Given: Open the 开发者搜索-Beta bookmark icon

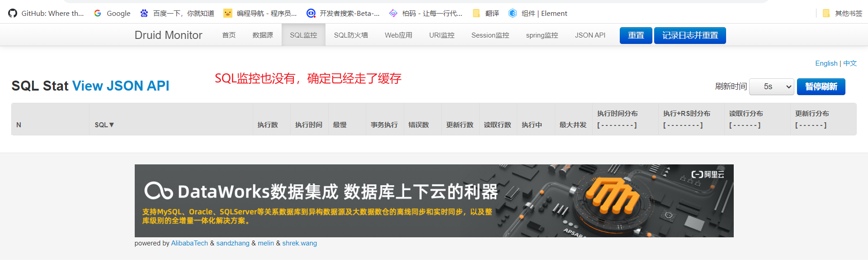Looking at the screenshot, I should [311, 13].
